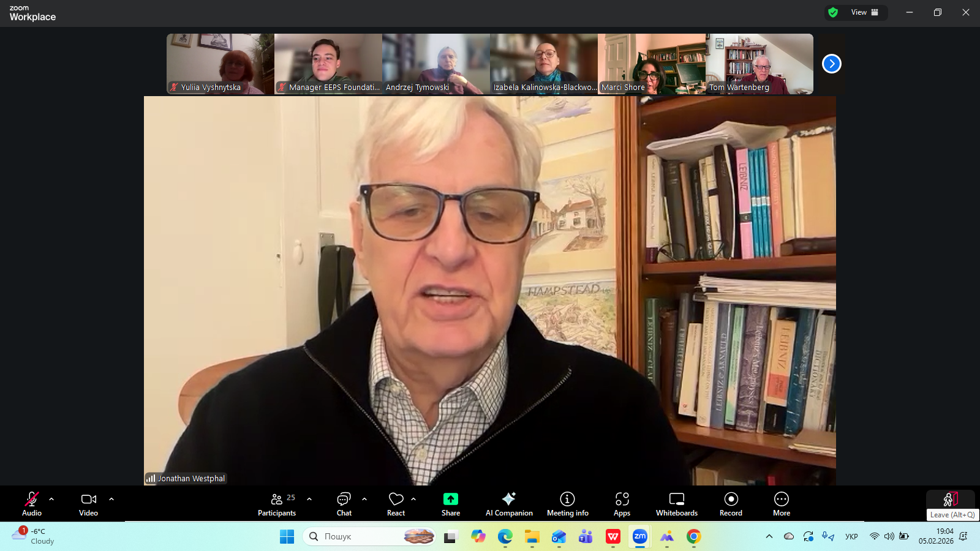Expand the Chat options arrow

point(364,499)
